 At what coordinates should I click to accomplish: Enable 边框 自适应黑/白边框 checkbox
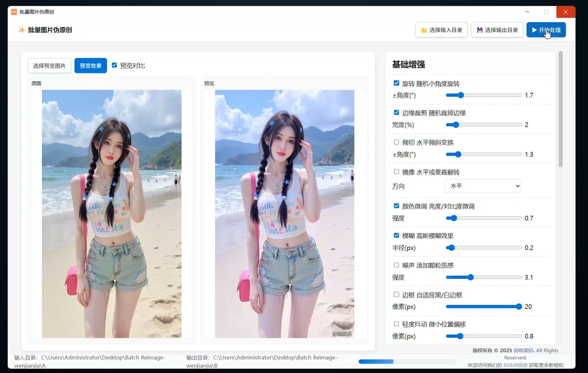[396, 294]
